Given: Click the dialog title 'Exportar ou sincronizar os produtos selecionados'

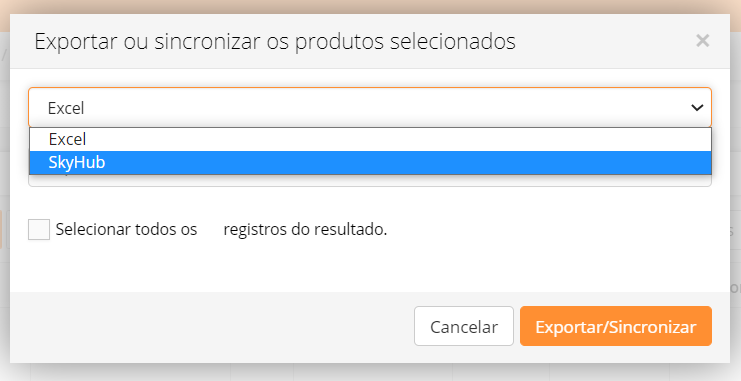Looking at the screenshot, I should (275, 41).
